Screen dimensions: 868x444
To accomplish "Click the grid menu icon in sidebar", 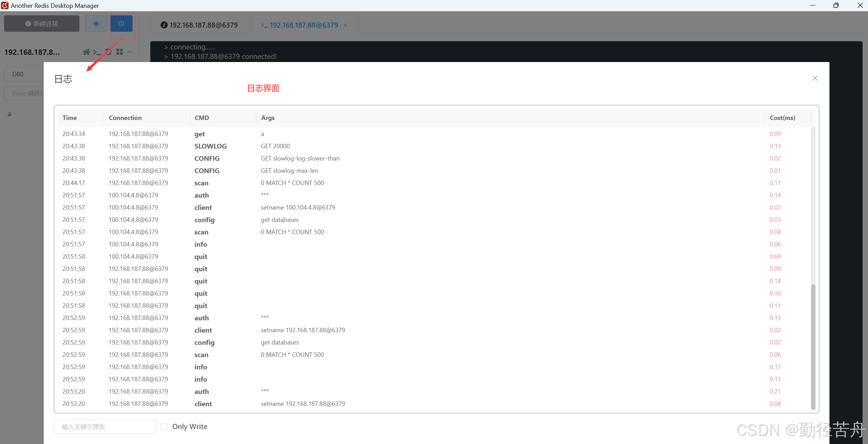I will (x=119, y=52).
